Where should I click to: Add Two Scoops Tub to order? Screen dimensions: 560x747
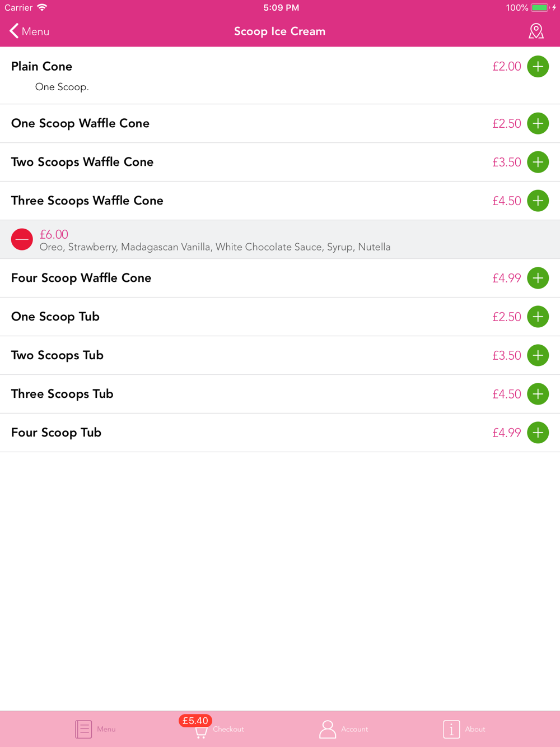(x=538, y=355)
